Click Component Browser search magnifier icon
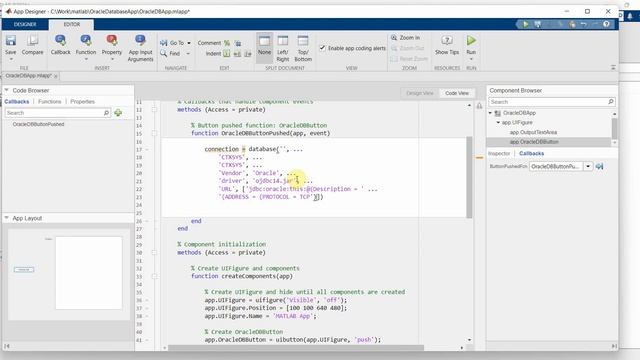Viewport: 640px width, 360px height. pos(611,102)
